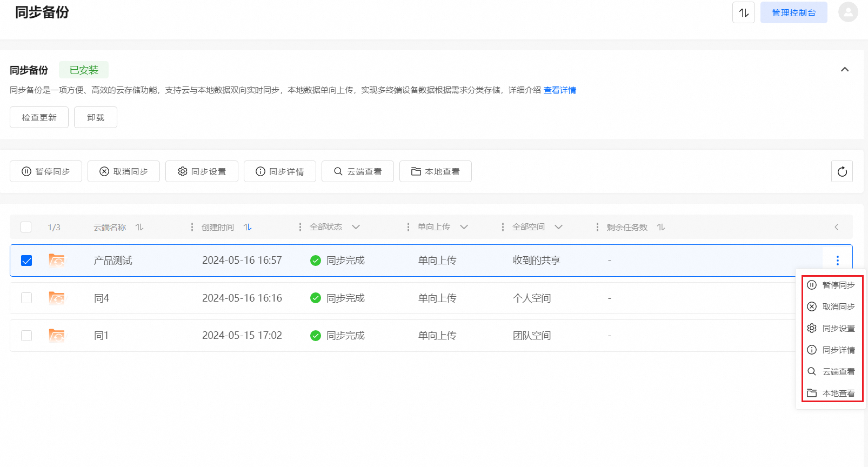Choose 取消同步 in the row context menu
This screenshot has width=868, height=467.
(x=831, y=306)
